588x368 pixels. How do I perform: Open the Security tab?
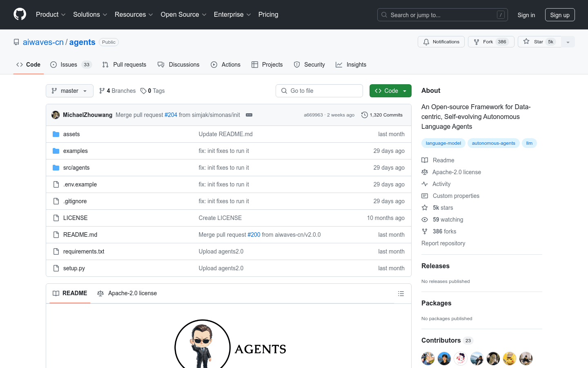point(309,65)
